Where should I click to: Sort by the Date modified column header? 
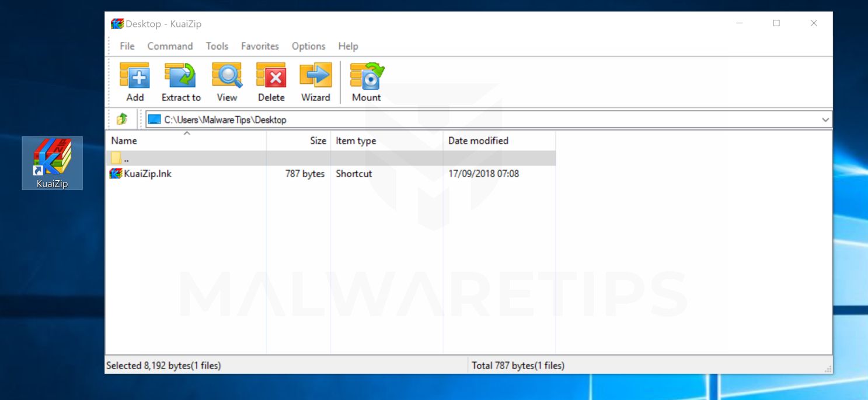pos(499,141)
